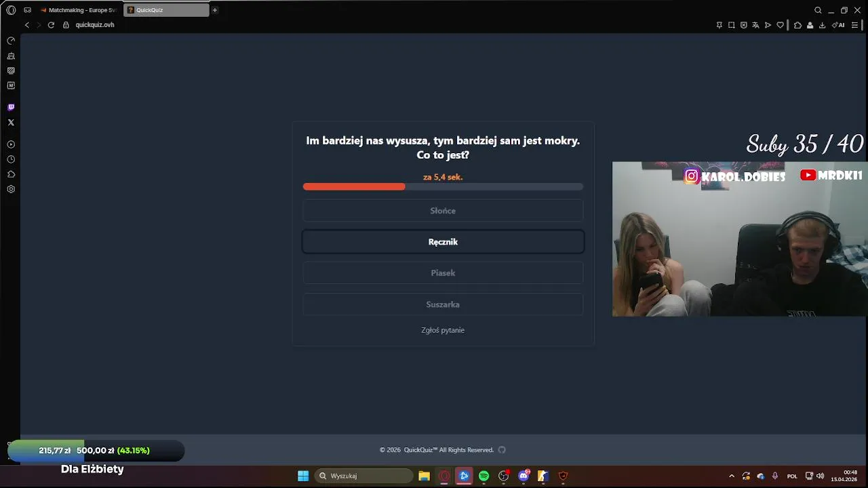Viewport: 868px width, 488px height.
Task: Click the QuickQuiz copyright footer text
Action: pos(437,450)
